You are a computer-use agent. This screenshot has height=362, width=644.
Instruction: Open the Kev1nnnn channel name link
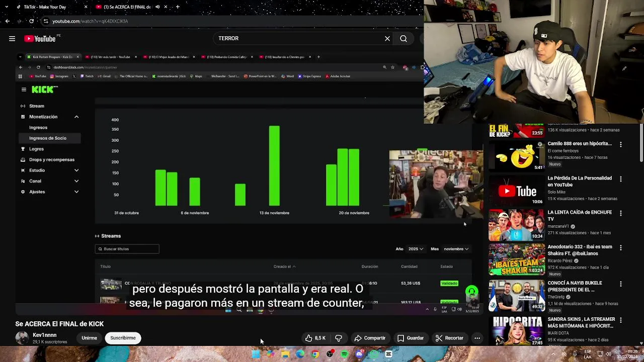point(45,335)
